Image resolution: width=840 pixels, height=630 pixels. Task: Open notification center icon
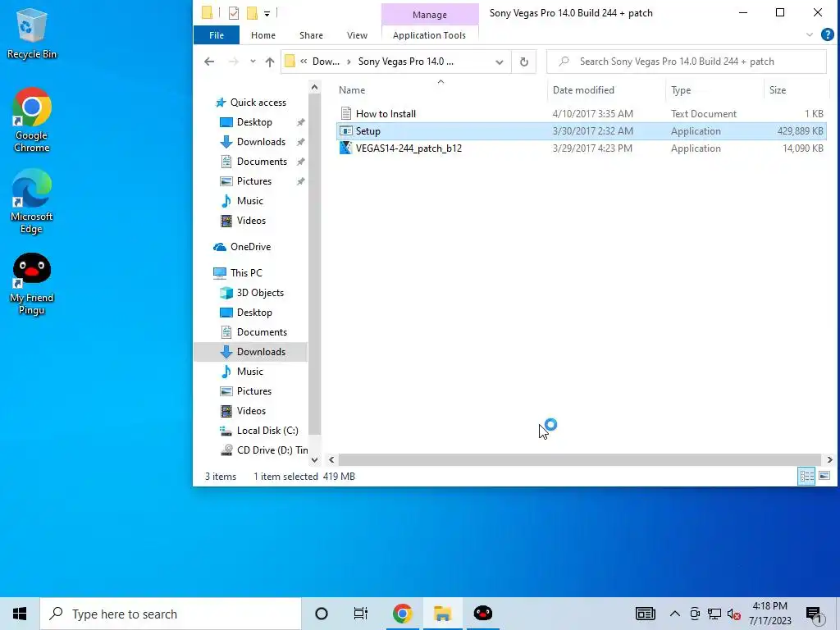[x=815, y=614]
